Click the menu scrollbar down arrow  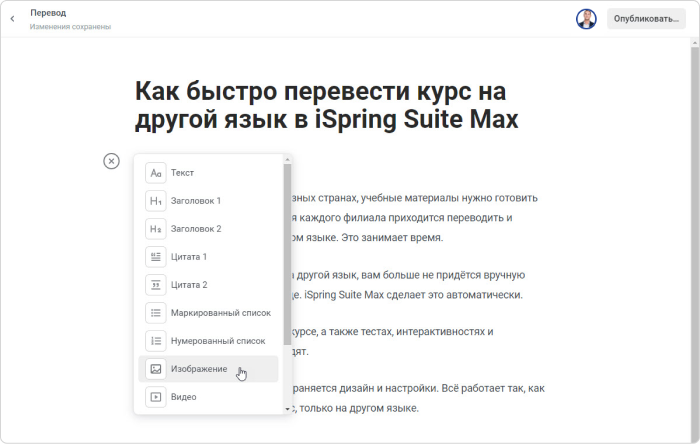pos(288,409)
